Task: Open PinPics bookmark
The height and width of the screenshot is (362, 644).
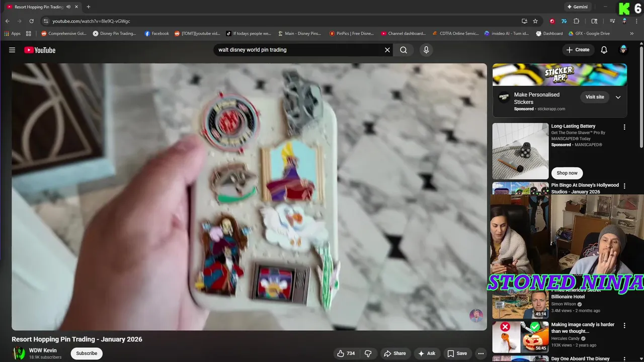Action: [352, 34]
